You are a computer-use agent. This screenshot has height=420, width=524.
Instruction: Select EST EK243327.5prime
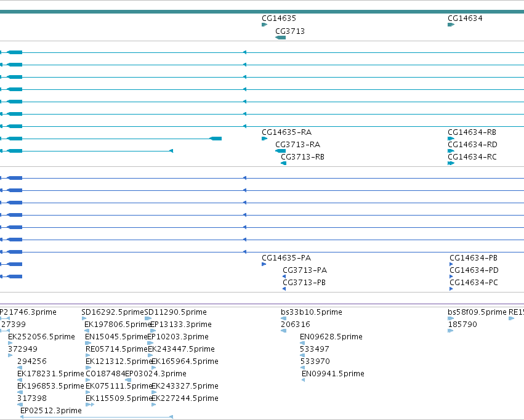pos(185,386)
